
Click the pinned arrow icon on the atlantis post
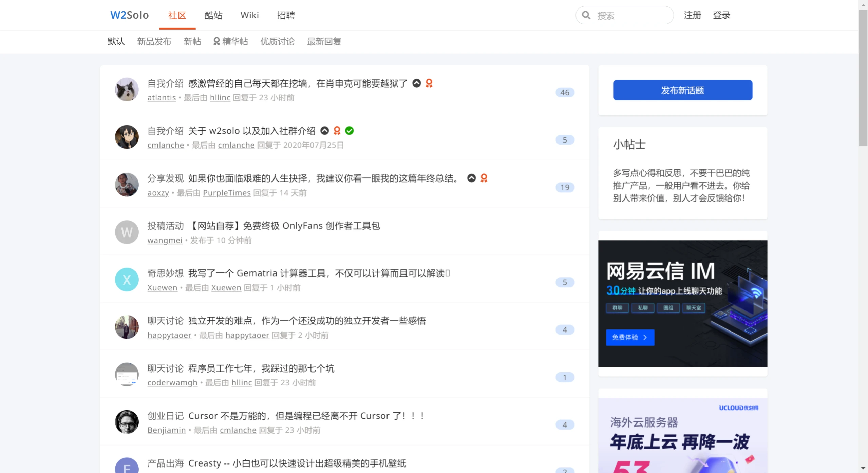[x=417, y=83]
